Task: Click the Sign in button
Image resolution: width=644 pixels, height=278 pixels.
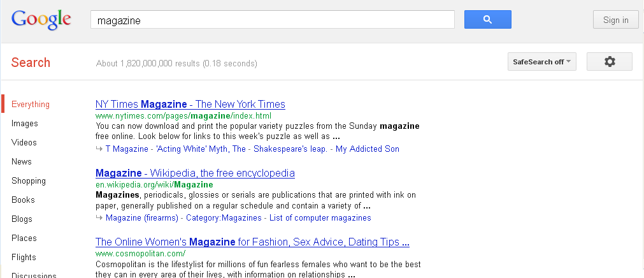Action: click(616, 20)
